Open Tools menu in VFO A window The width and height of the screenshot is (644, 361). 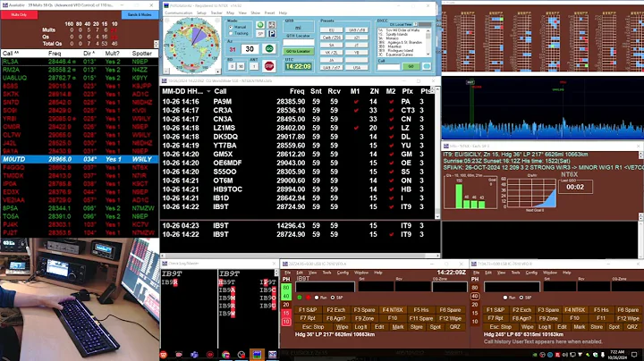coord(326,273)
